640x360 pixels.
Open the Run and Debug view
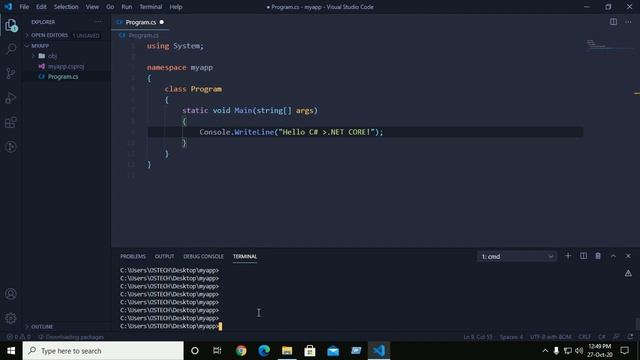coord(11,98)
